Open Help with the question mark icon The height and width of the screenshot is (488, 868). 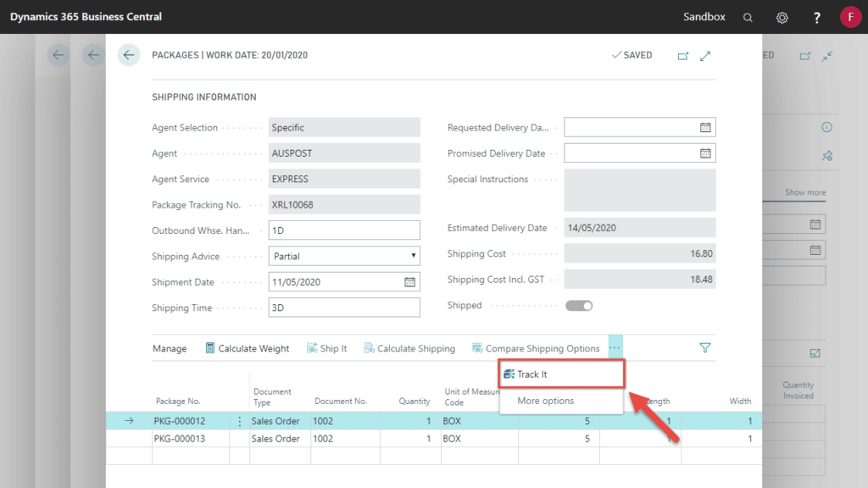(816, 17)
